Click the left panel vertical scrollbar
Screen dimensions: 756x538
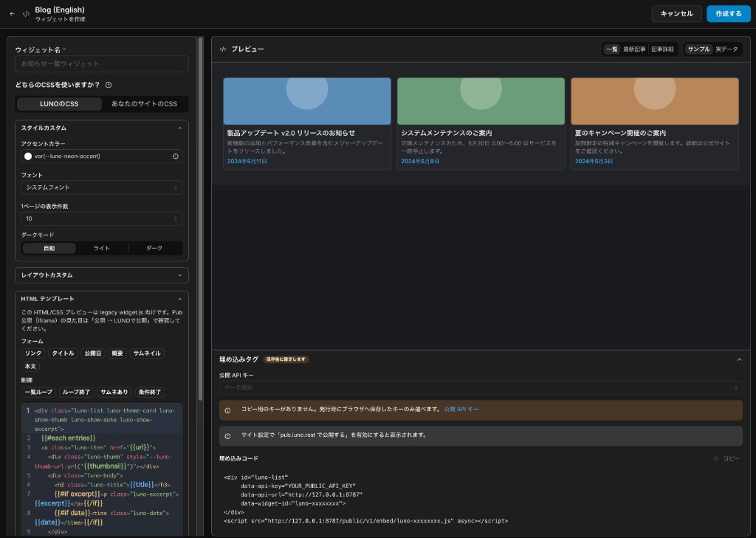[x=201, y=218]
